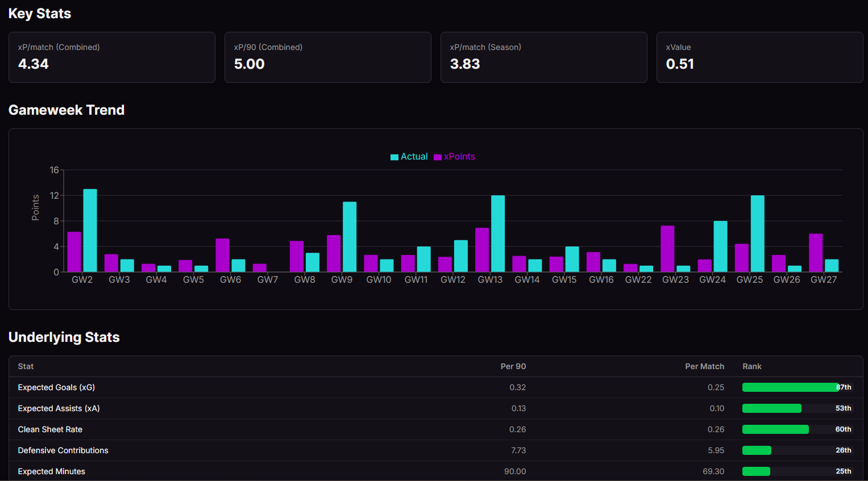Click the cyan Actual legend color box

394,157
